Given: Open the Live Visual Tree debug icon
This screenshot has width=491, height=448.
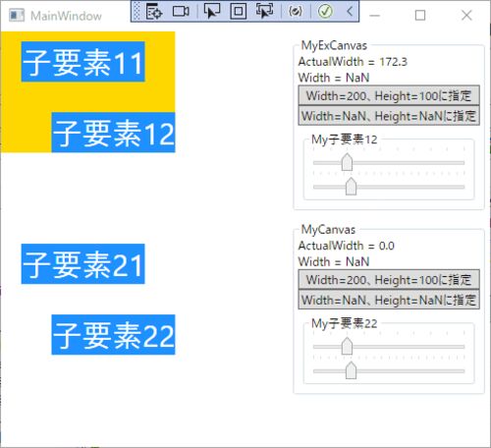Looking at the screenshot, I should tap(154, 12).
